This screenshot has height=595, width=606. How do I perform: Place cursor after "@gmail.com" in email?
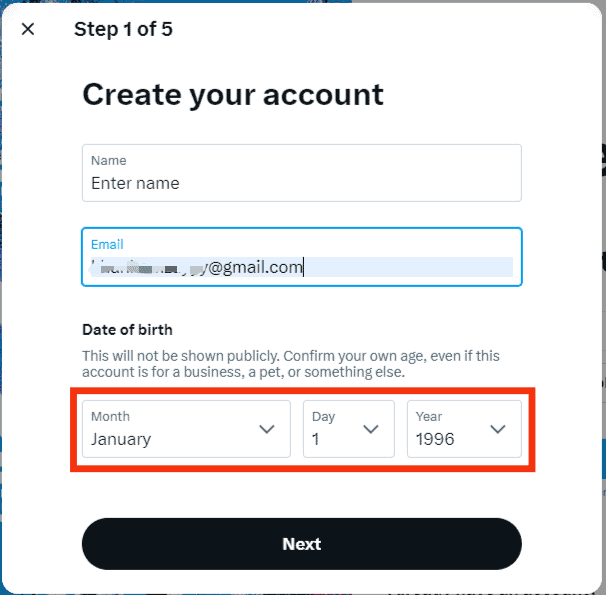(x=304, y=267)
